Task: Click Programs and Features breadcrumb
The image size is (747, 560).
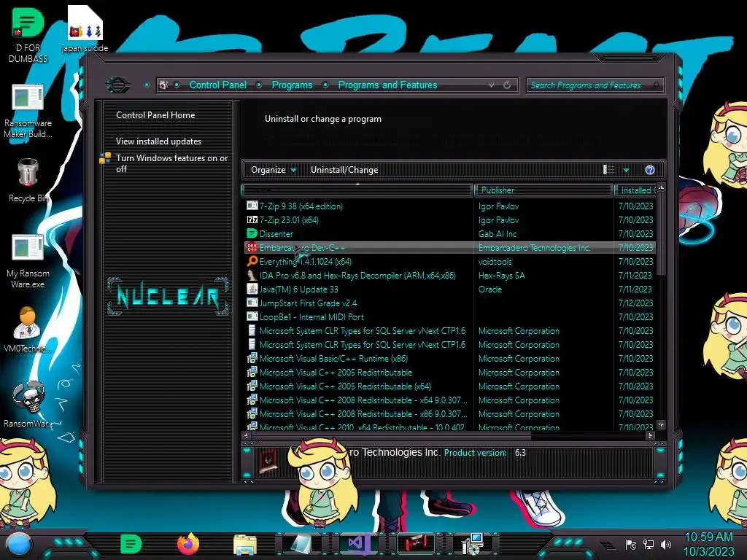Action: pyautogui.click(x=387, y=85)
